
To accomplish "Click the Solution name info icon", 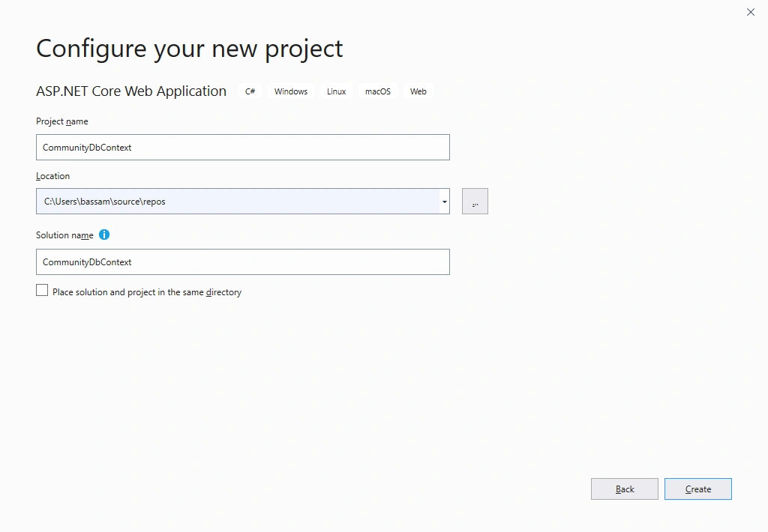I will pyautogui.click(x=104, y=235).
